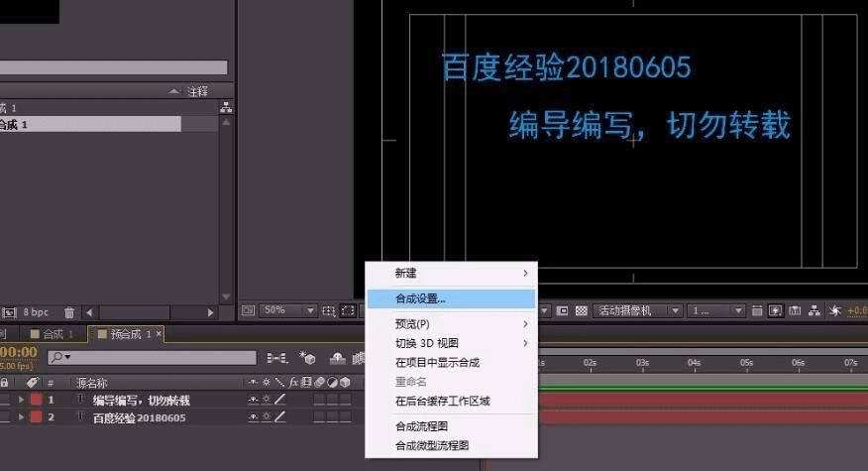Open the 切换 3D 视图 submenu
Screen dimensions: 868x471
coord(451,343)
